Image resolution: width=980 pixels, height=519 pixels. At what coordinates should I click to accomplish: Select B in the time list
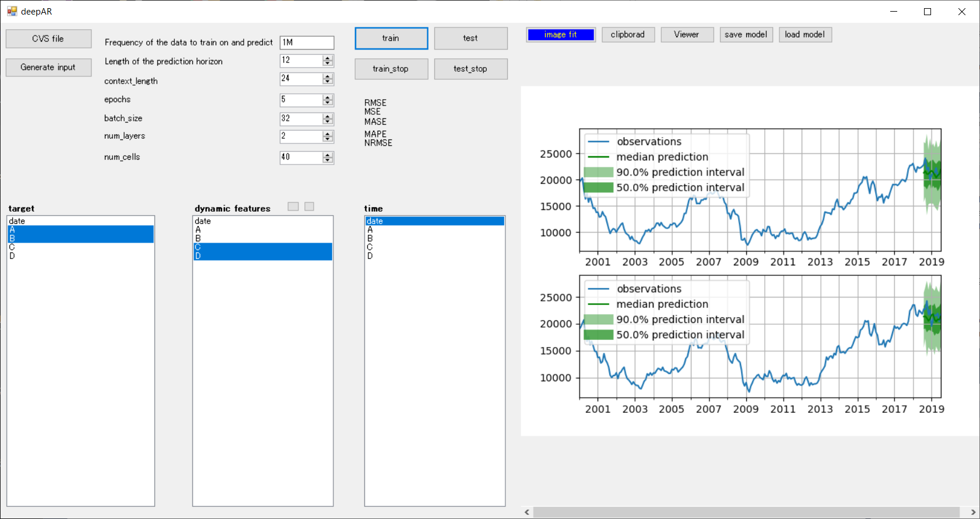coord(435,239)
